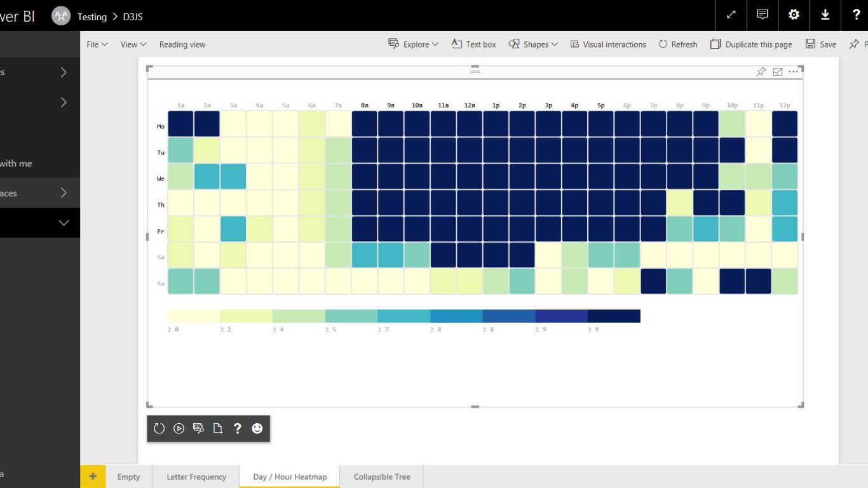Screen dimensions: 868x488
Task: Open 'with me' sidebar item
Action: click(16, 163)
